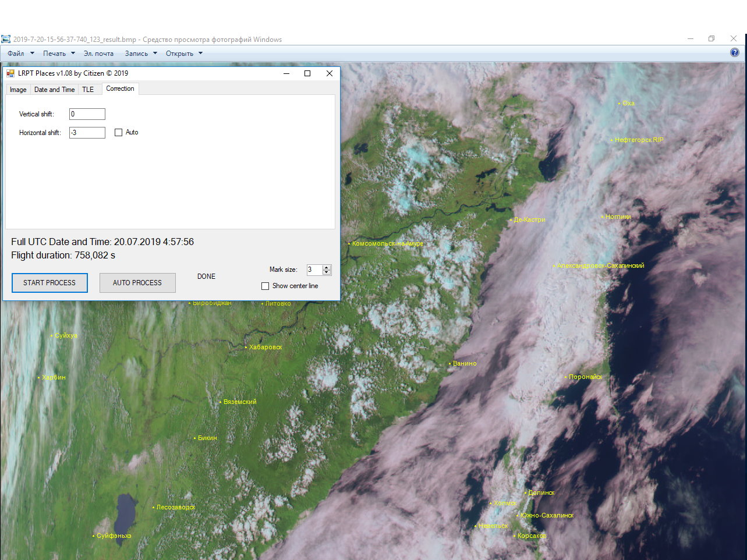
Task: Restore down the Photo Viewer window
Action: (x=711, y=39)
